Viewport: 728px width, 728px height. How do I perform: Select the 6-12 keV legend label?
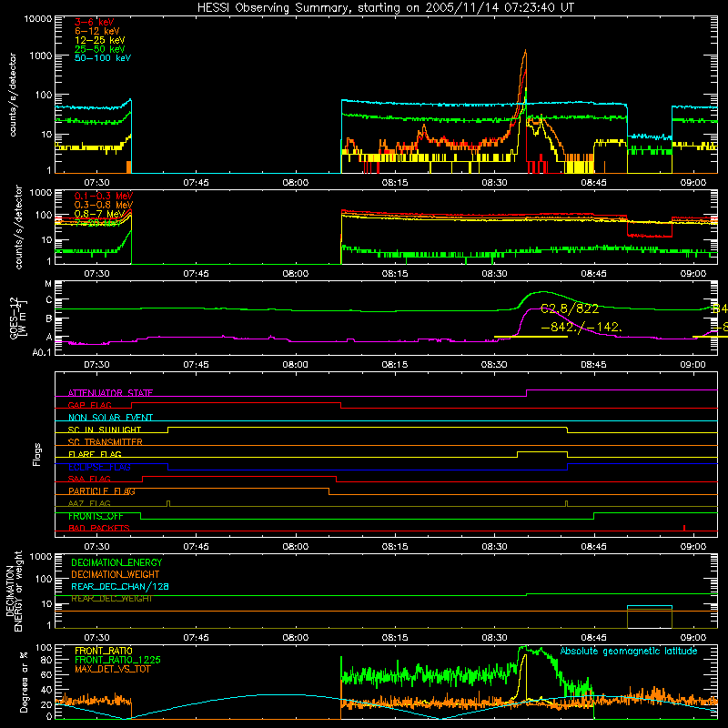coord(97,31)
